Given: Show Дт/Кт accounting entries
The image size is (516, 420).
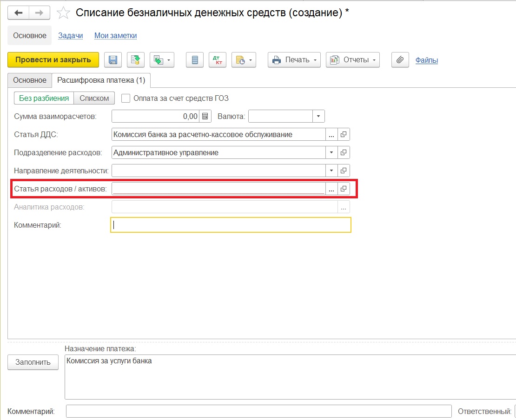Looking at the screenshot, I should (x=217, y=60).
